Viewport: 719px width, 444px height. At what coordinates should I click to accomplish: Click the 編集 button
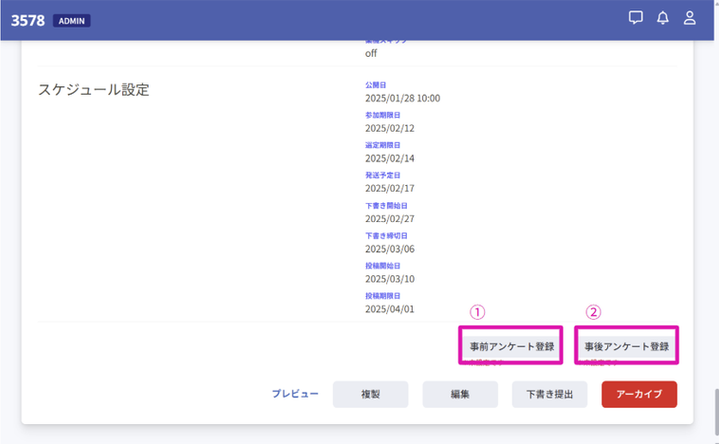[460, 394]
